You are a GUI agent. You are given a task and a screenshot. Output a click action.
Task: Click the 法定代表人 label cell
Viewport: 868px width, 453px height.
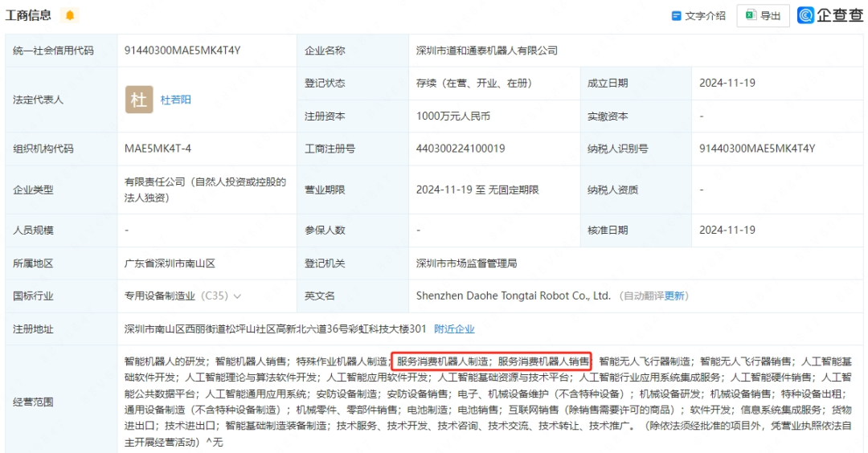61,100
